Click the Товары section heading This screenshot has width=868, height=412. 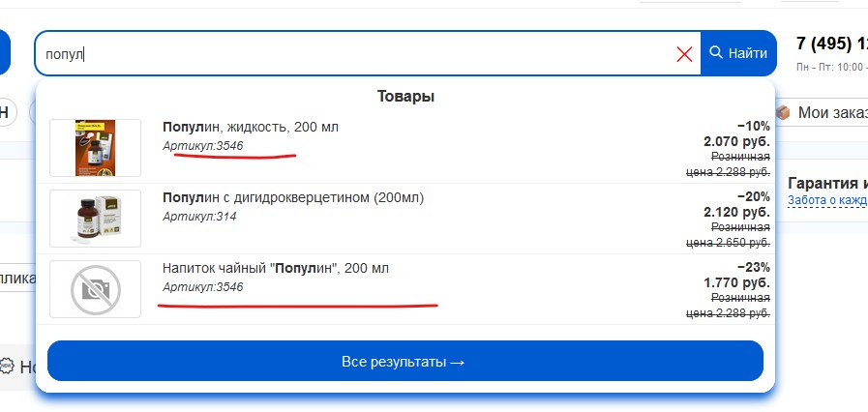click(x=405, y=96)
